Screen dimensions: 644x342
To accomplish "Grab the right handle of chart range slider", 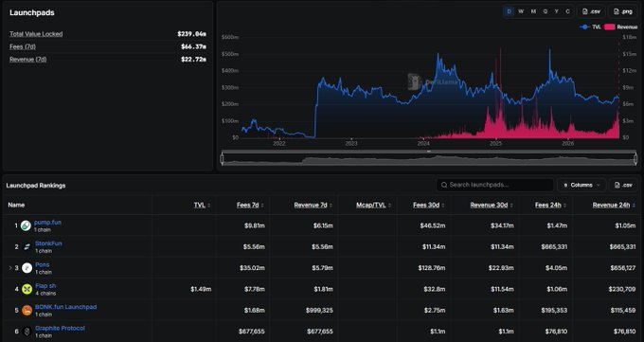I will pos(636,158).
